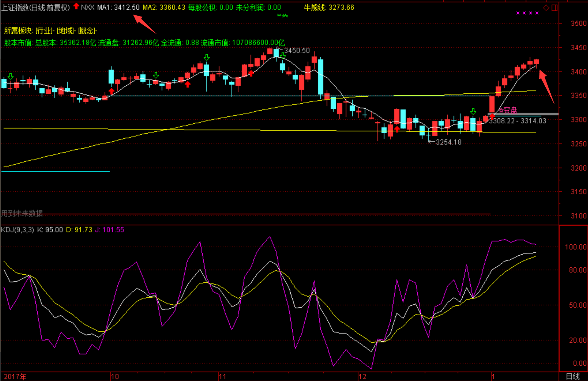Click the green down arrow left of 变盘 label
Viewport: 588px width, 381px height.
[x=473, y=111]
